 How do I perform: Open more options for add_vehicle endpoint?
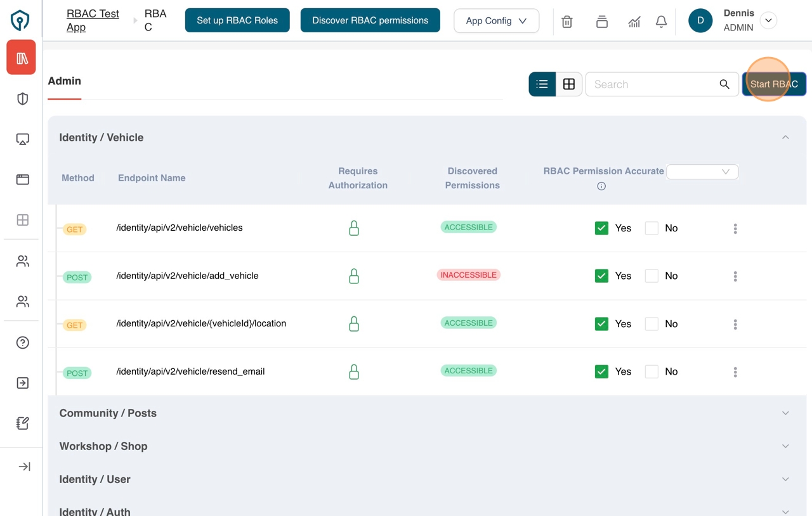pos(735,276)
